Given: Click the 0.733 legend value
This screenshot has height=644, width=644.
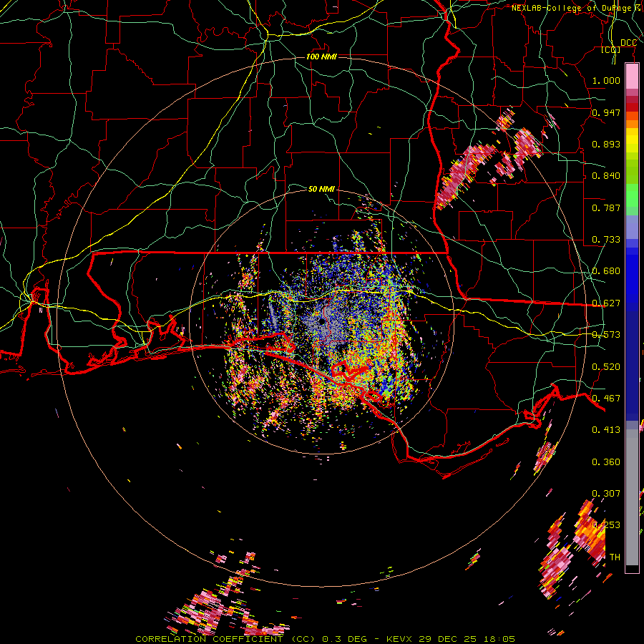Looking at the screenshot, I should pyautogui.click(x=606, y=240).
